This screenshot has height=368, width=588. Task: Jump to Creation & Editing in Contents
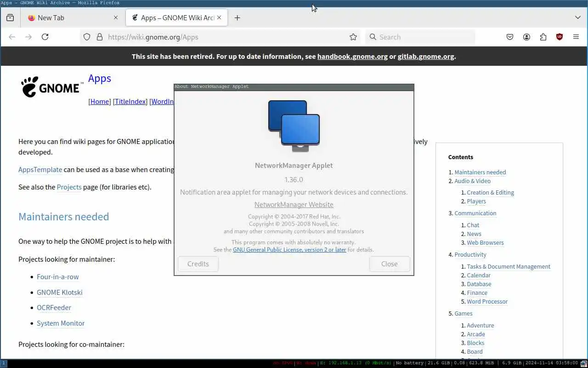click(490, 193)
